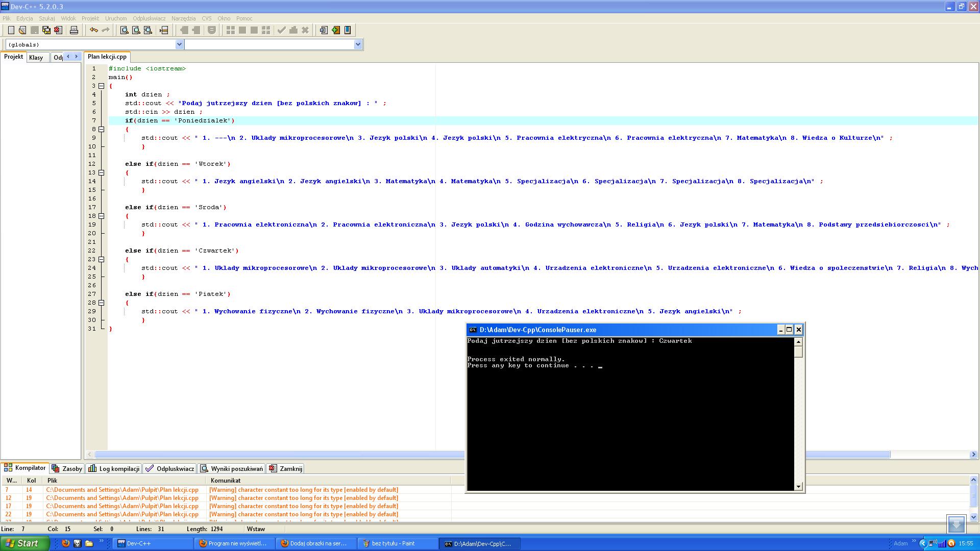Click the Zamknij bottom panel tab
Screen dimensions: 980x551
point(286,468)
